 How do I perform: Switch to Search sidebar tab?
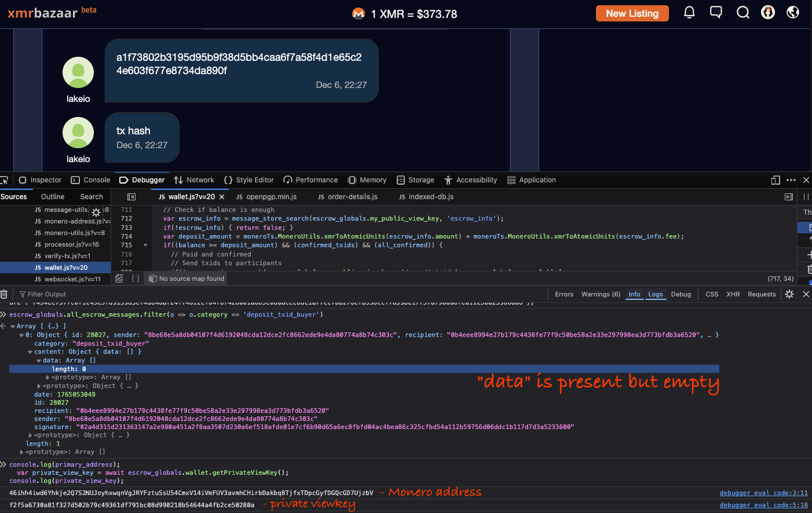tap(92, 197)
